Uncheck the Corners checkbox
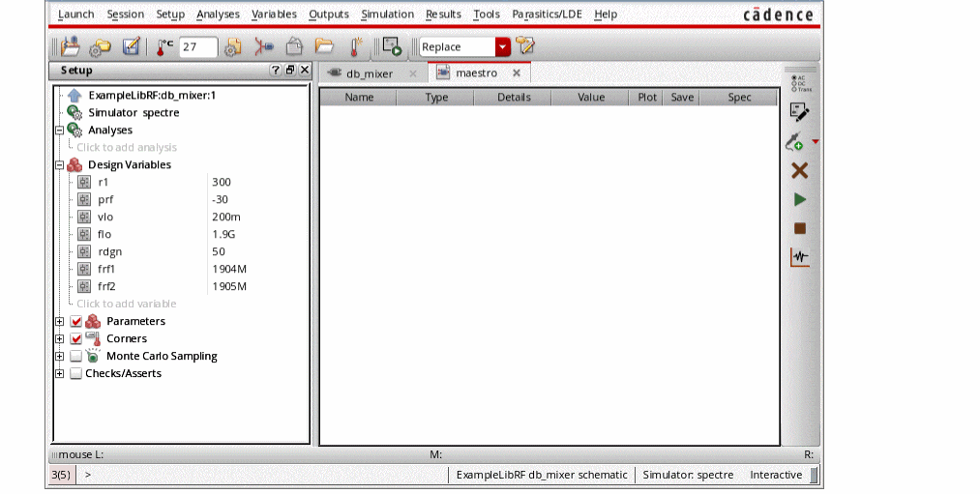 click(76, 338)
